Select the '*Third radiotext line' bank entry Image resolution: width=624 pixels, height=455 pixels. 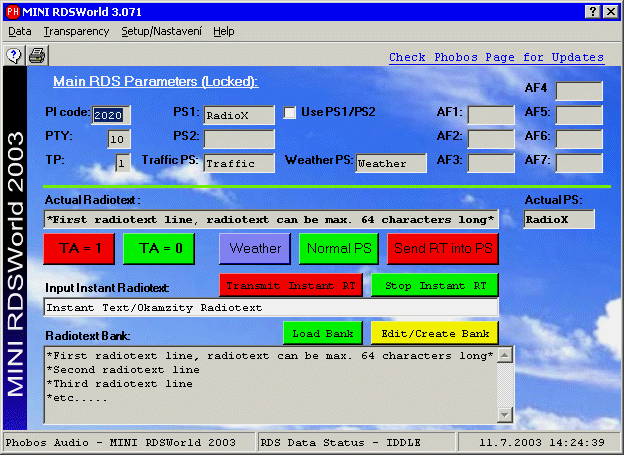(119, 384)
